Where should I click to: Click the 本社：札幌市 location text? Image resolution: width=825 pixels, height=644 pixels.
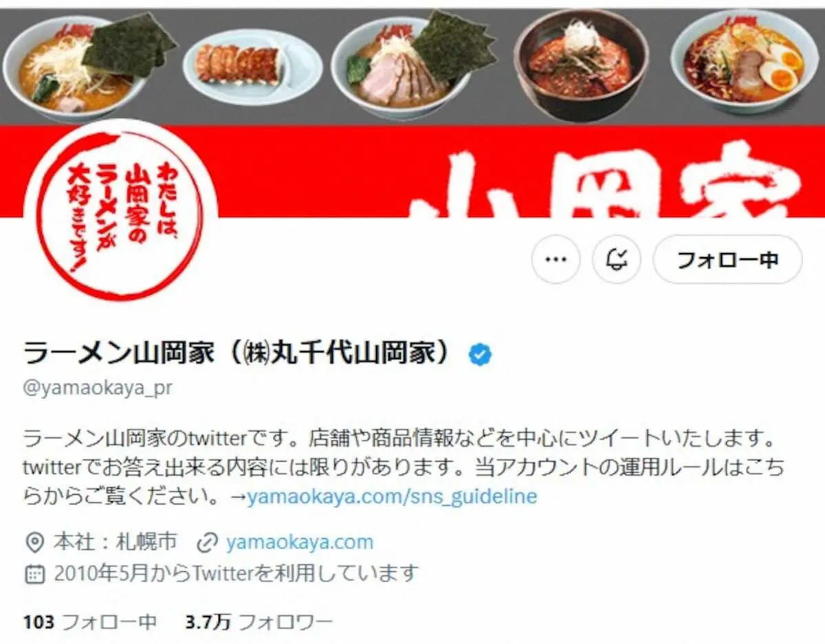click(115, 542)
